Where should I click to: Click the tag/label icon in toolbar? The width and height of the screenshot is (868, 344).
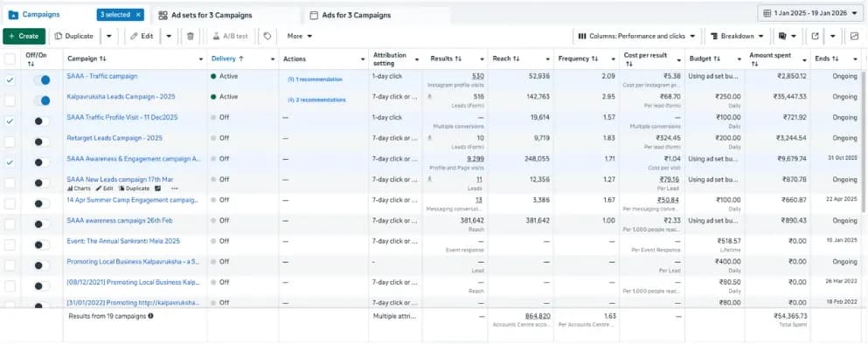click(267, 36)
